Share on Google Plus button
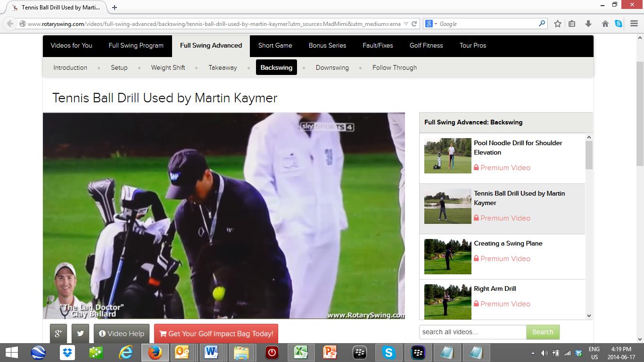644x362 pixels. click(x=58, y=334)
